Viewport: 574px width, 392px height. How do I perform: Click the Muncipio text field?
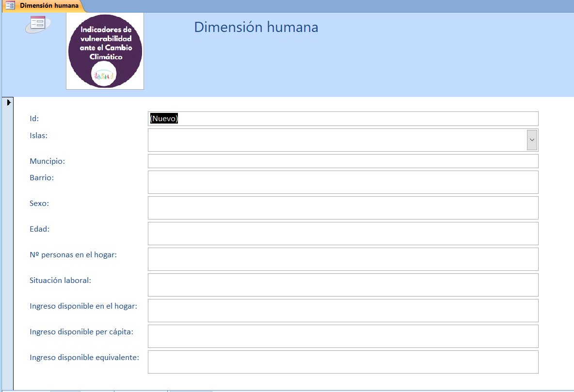(343, 161)
